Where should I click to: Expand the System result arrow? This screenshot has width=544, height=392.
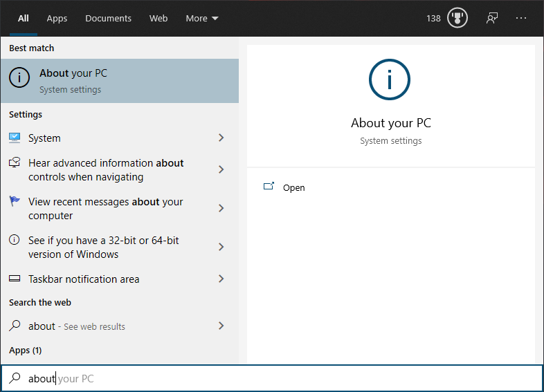click(x=221, y=138)
